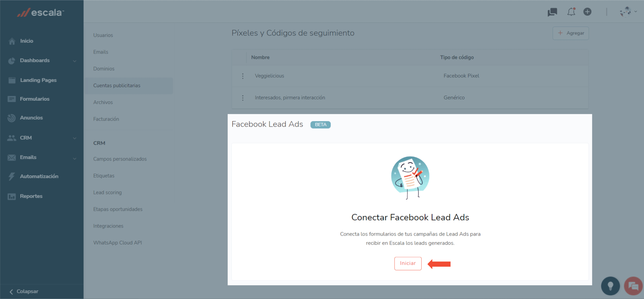Click the Facebook Lead Ads illustration

pyautogui.click(x=410, y=178)
